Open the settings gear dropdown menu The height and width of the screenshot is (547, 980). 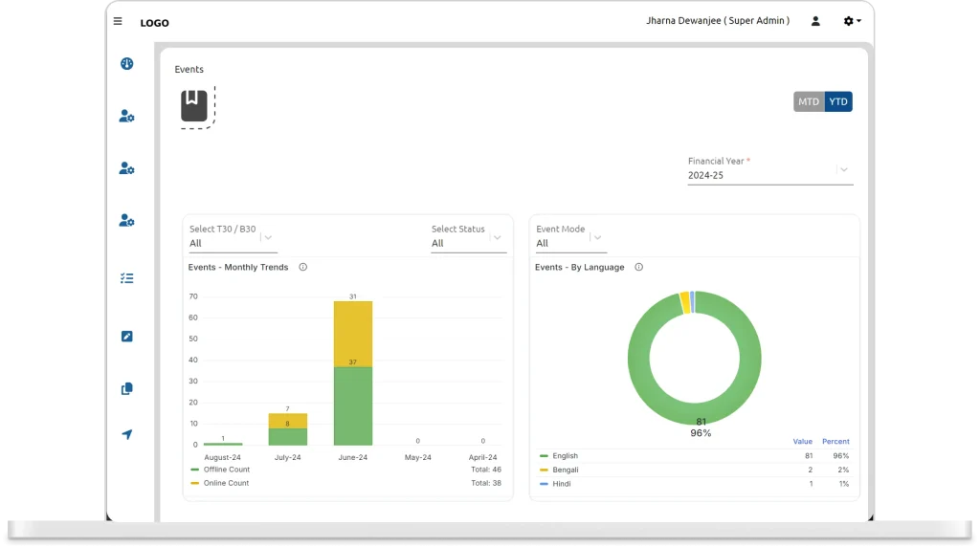click(851, 21)
